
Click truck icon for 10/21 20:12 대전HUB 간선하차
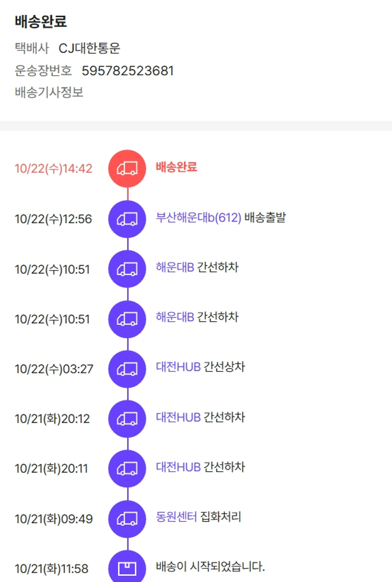(x=127, y=419)
